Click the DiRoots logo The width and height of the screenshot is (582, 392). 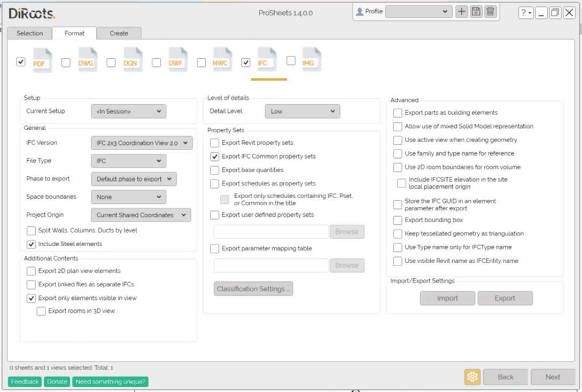(x=32, y=14)
